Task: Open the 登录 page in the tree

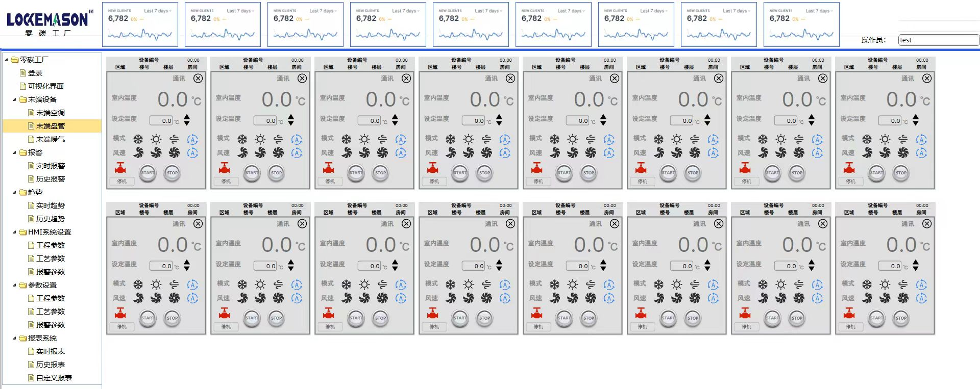Action: [35, 73]
